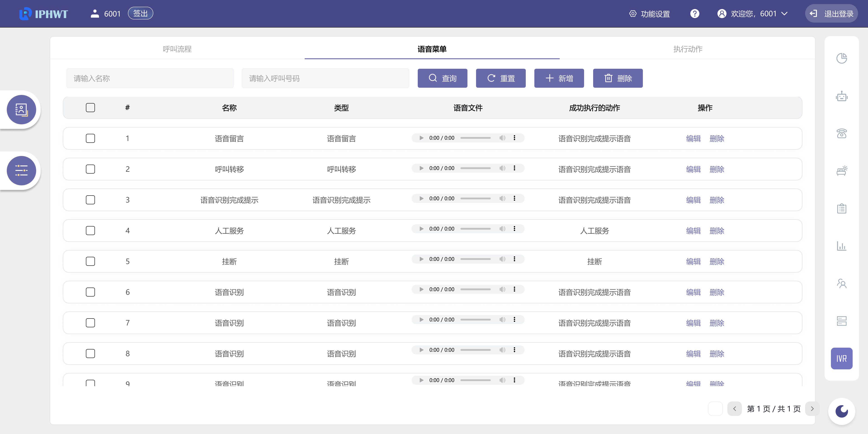The width and height of the screenshot is (868, 434).
Task: Click the 成功执行的动作 column header
Action: point(594,108)
